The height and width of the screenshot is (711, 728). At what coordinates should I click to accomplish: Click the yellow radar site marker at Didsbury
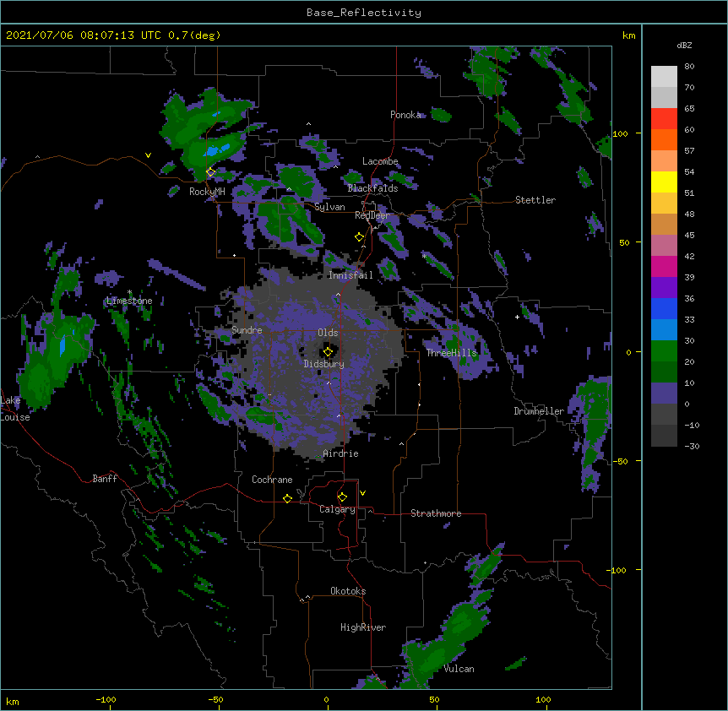328,351
